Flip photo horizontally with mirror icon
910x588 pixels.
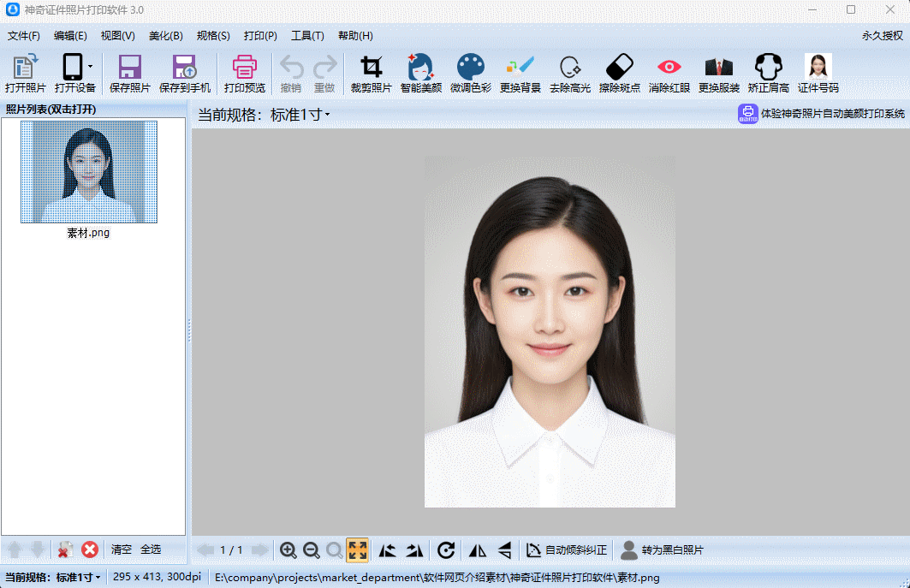coord(477,550)
